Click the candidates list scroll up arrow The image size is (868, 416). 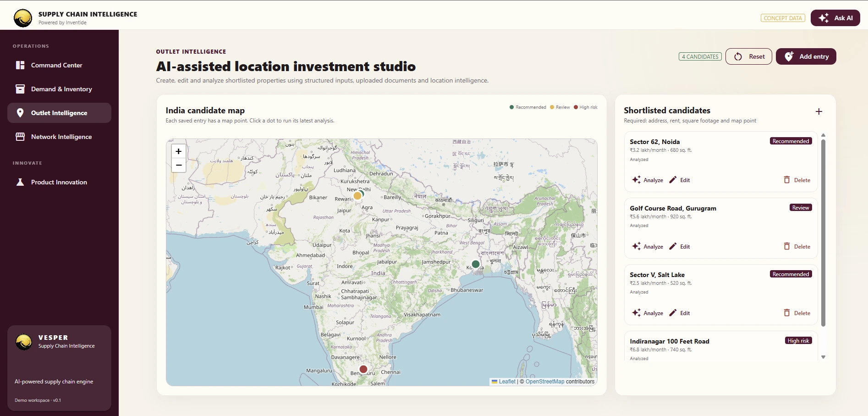(823, 135)
